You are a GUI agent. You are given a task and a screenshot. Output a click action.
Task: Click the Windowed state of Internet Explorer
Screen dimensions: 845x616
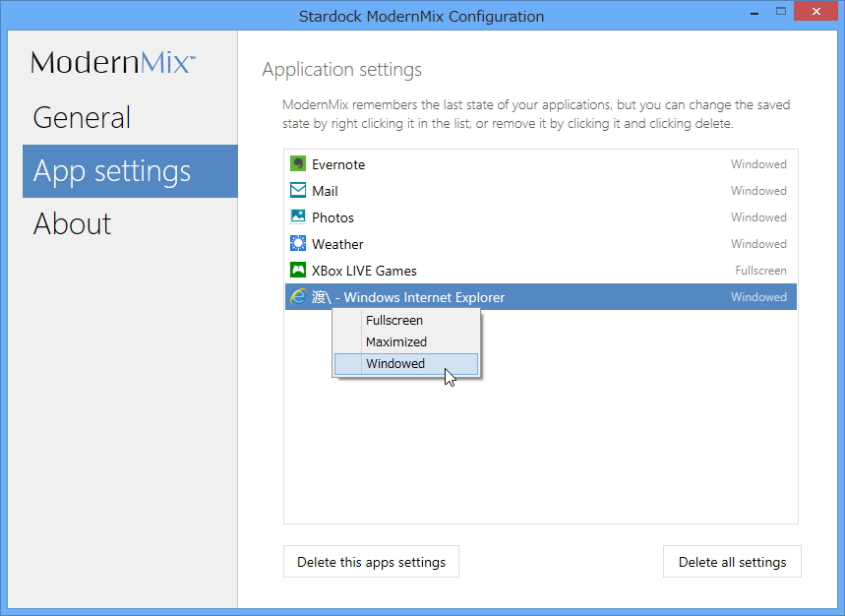(758, 297)
